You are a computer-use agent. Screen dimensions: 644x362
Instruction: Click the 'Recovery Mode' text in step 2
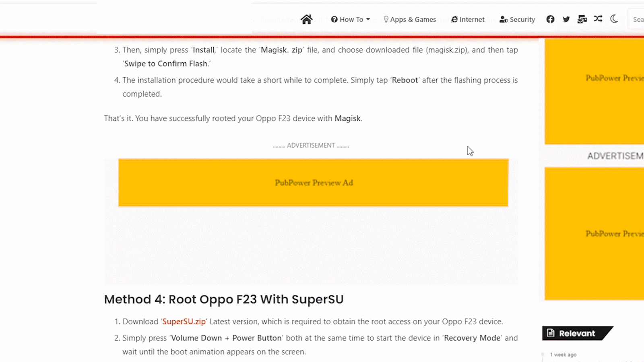tap(473, 338)
